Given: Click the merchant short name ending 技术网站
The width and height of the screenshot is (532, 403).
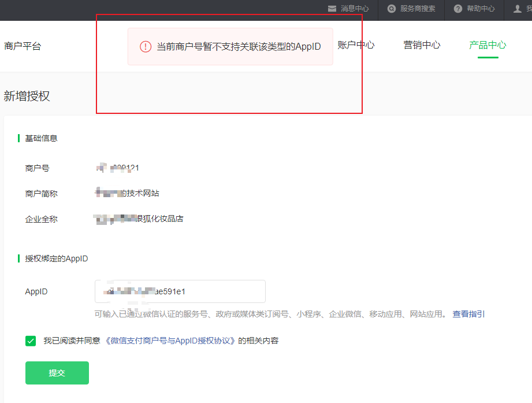Looking at the screenshot, I should pos(127,193).
